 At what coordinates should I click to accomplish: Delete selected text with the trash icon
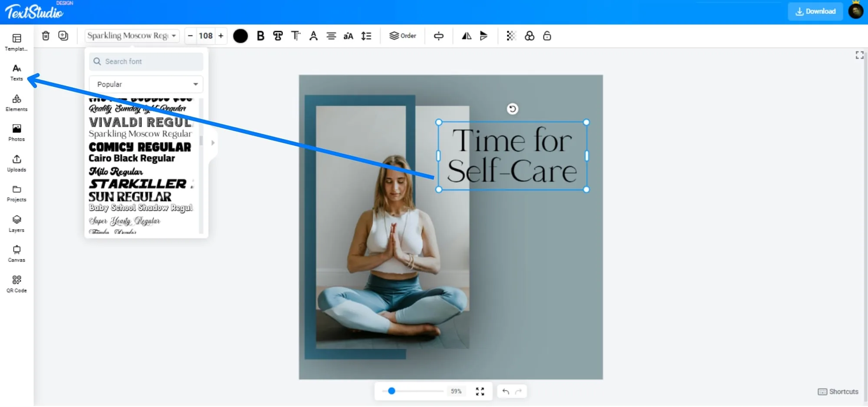pos(46,36)
